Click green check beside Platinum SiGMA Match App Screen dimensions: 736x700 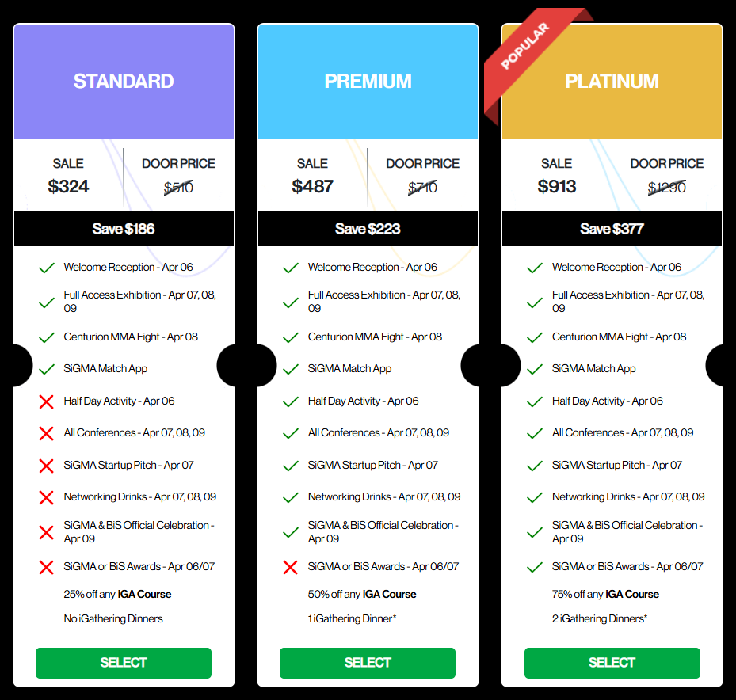click(x=535, y=369)
